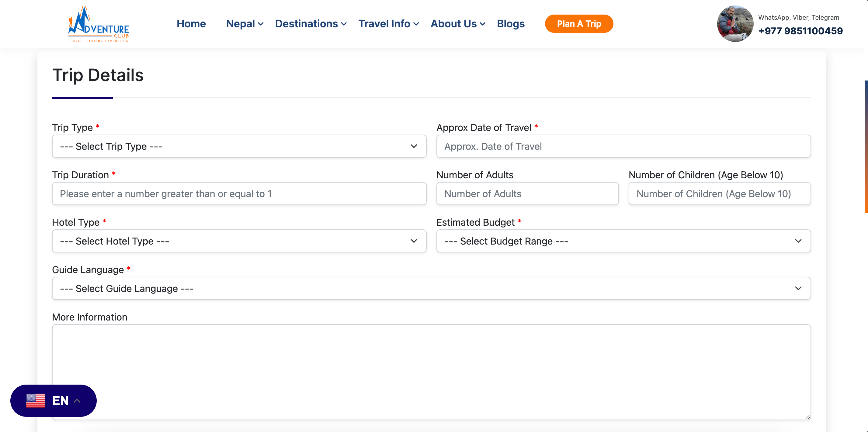Open the Select Trip Type dropdown
The image size is (868, 432).
pos(239,146)
